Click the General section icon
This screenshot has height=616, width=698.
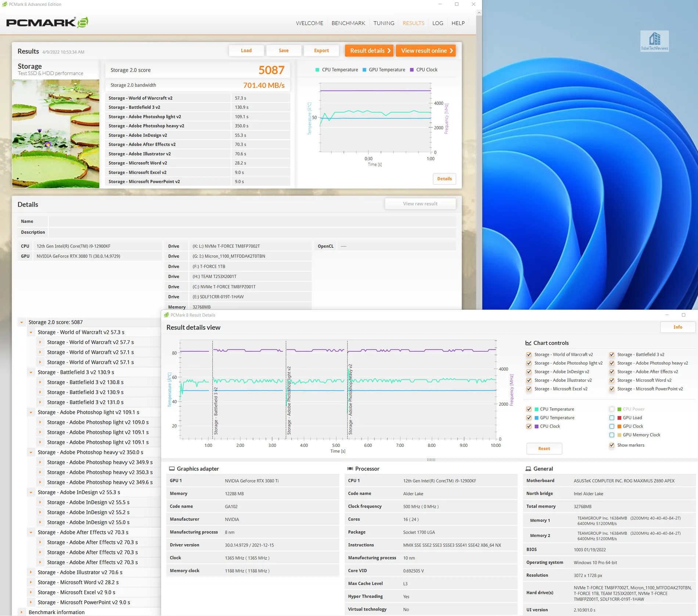(x=528, y=469)
